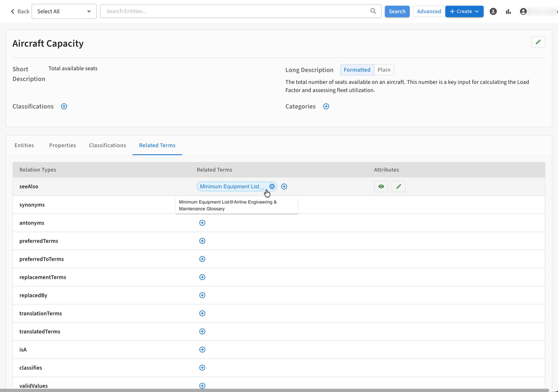Add another seeAlso related term
The image size is (558, 392).
284,186
